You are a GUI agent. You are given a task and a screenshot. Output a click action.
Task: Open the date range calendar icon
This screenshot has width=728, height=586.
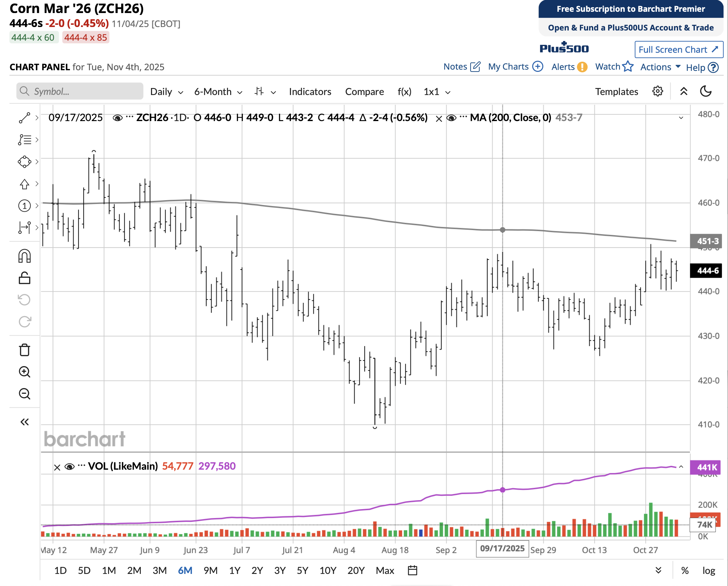[412, 570]
